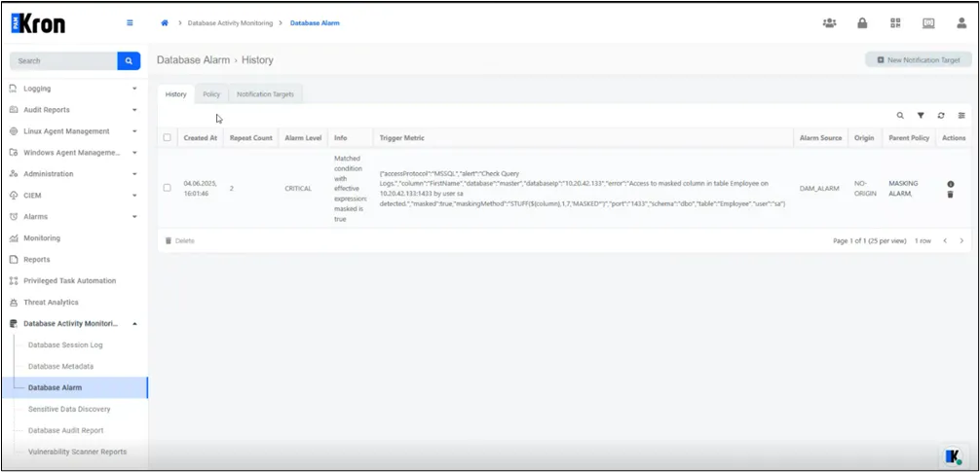
Task: Open Database Metadata
Action: [x=60, y=367]
